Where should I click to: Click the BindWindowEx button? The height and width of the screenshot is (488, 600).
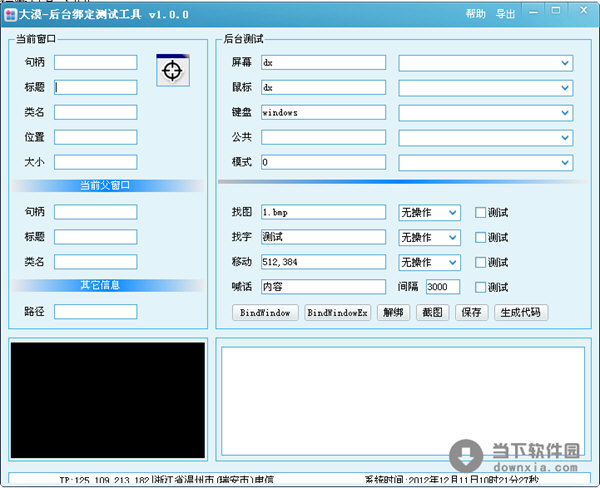338,313
